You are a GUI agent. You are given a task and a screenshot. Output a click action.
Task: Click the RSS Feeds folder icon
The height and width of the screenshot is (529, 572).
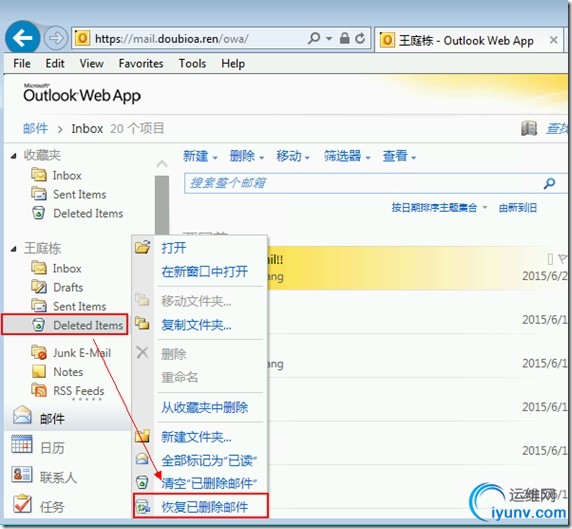click(39, 390)
